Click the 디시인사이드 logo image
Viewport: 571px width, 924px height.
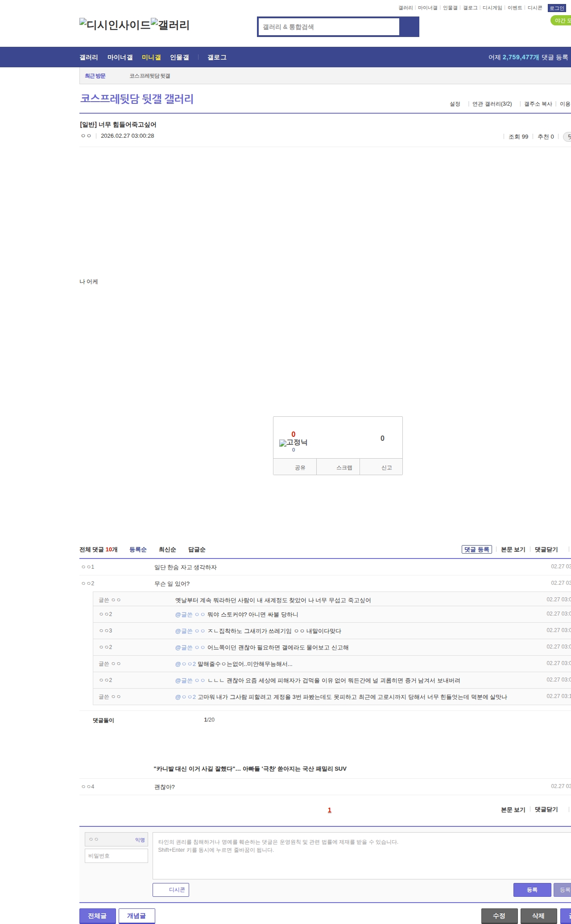pyautogui.click(x=115, y=25)
